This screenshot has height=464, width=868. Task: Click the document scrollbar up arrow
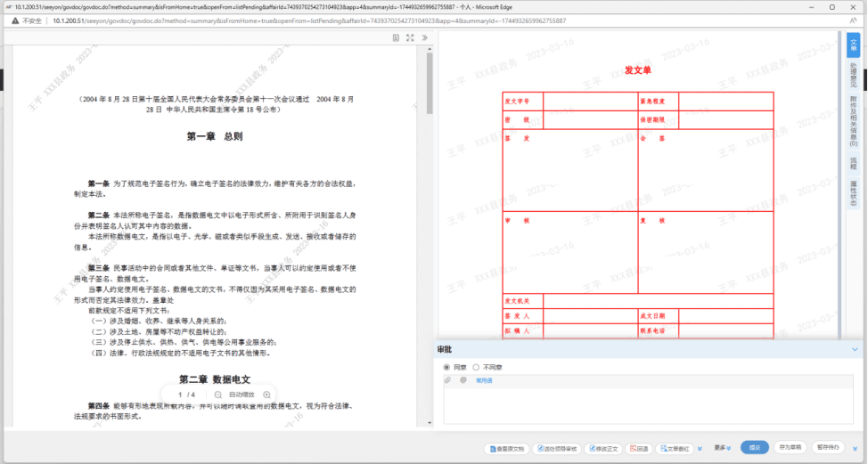coord(430,49)
